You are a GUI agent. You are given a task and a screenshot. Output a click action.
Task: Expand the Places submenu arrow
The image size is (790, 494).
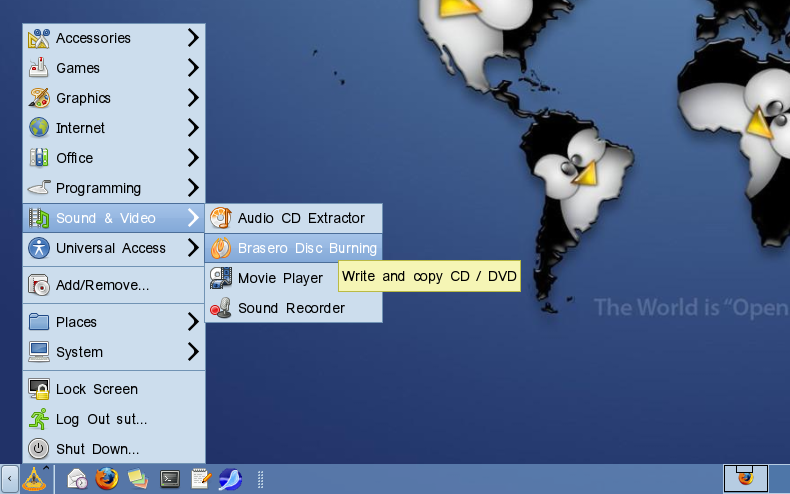(x=193, y=322)
